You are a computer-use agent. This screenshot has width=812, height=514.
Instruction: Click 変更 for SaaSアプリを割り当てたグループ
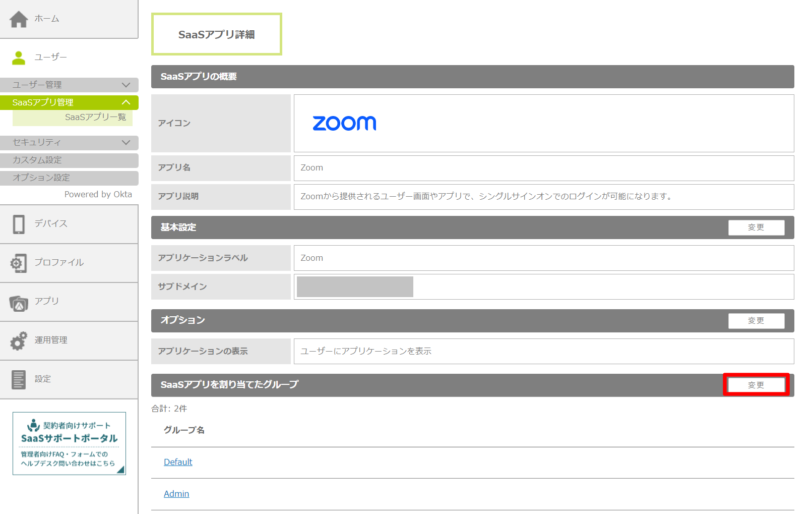click(756, 385)
